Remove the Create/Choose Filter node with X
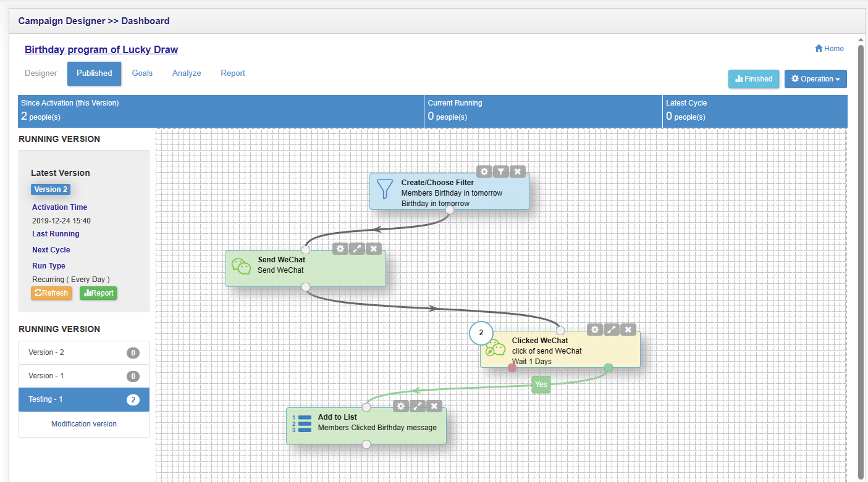 (x=518, y=172)
